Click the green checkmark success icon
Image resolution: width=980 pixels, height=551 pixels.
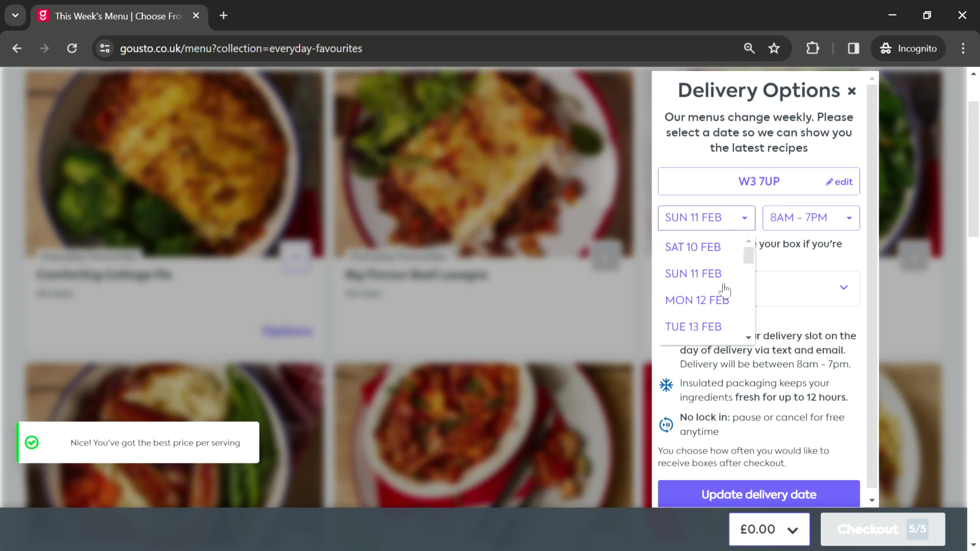(x=32, y=443)
